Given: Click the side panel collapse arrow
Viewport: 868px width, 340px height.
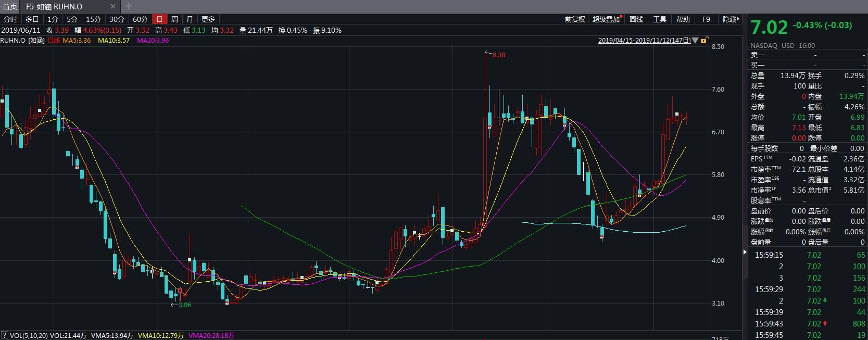Looking at the screenshot, I should (x=745, y=252).
